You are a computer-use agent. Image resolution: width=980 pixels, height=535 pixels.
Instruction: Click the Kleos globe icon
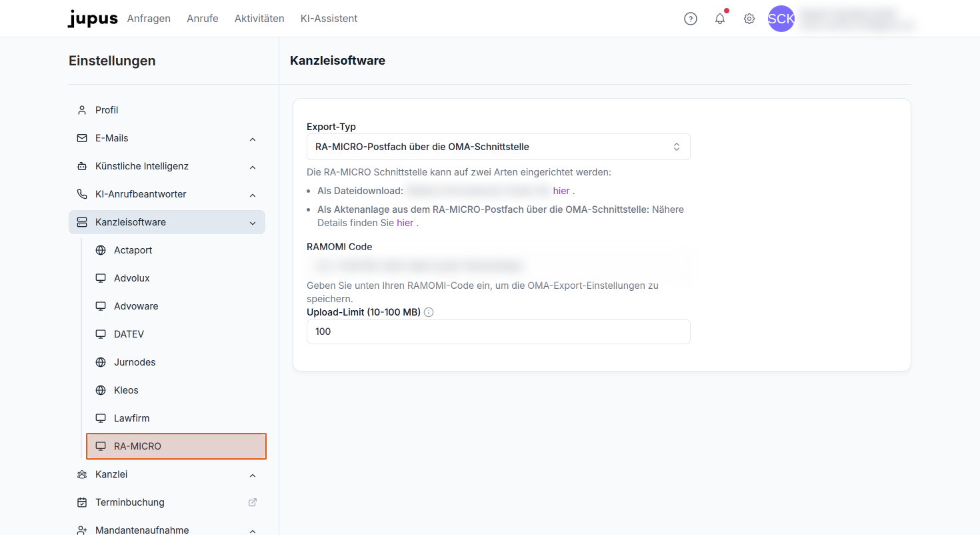101,390
